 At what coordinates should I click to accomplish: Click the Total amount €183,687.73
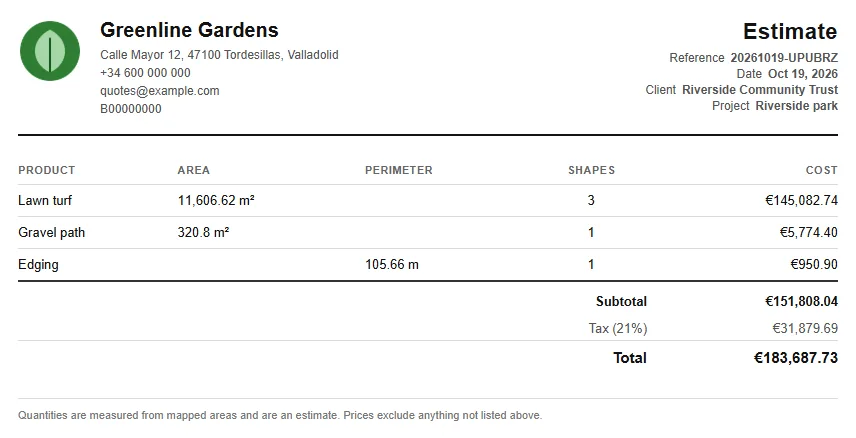tap(796, 358)
